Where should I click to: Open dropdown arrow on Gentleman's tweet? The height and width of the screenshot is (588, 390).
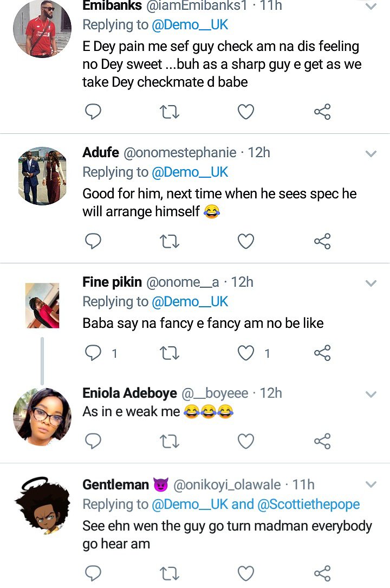tap(371, 484)
